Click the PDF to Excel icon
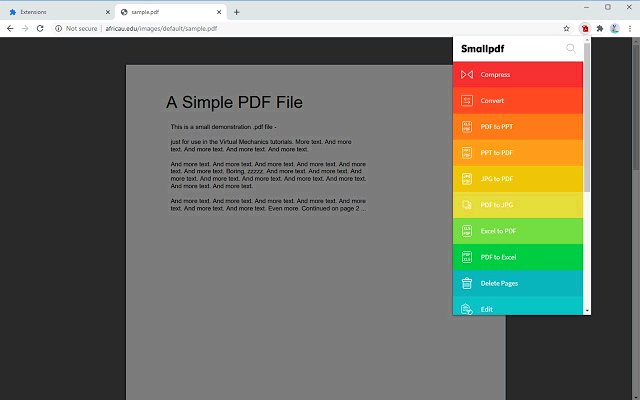The height and width of the screenshot is (400, 640). [467, 257]
